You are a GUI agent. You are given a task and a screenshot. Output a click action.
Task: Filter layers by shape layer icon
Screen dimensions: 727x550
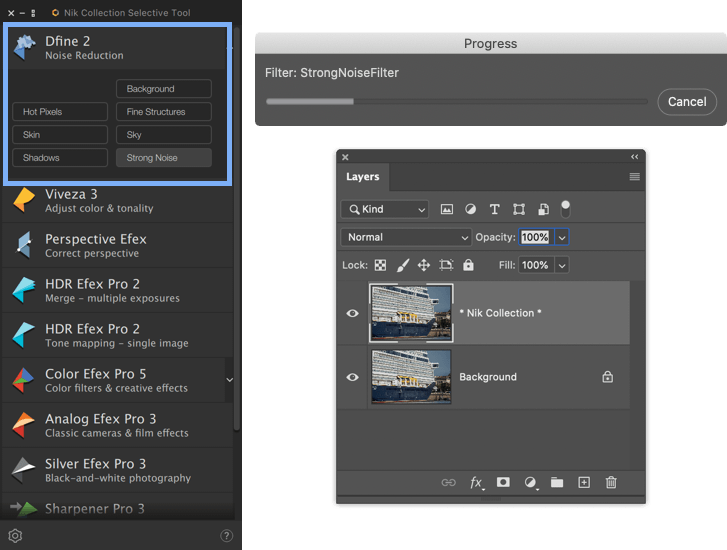tap(519, 209)
